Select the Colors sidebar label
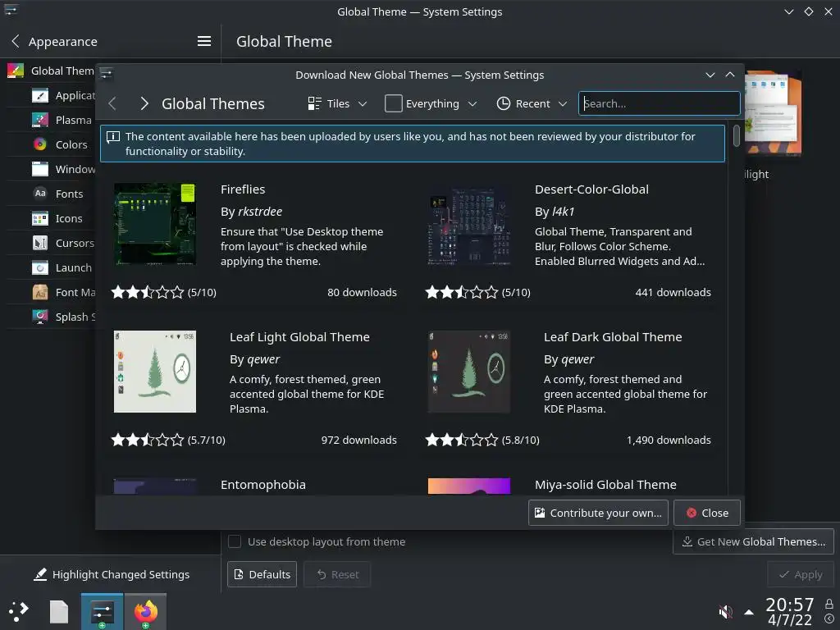This screenshot has width=840, height=630. click(x=71, y=144)
